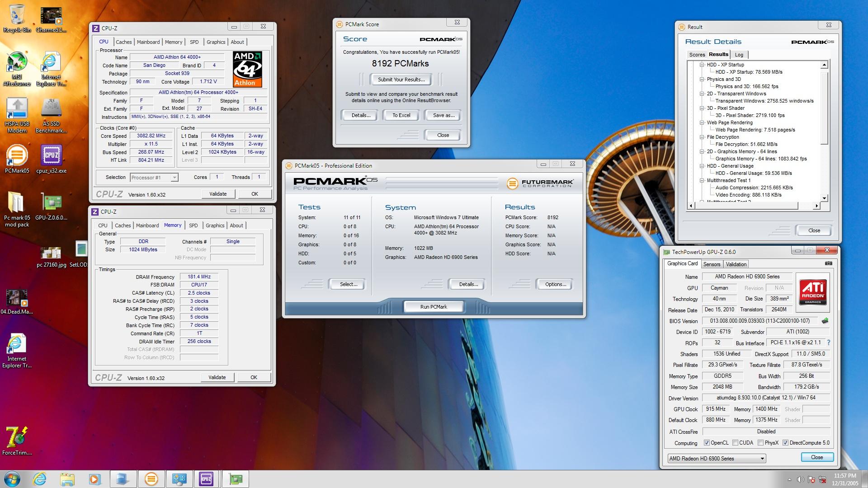Click the results tree vertical scrollbar thumb
Viewport: 868px width, 488px height.
[824, 108]
